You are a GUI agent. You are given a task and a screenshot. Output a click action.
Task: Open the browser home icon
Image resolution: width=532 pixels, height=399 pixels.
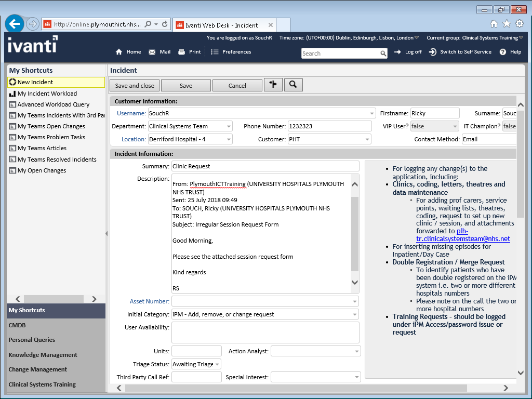(x=494, y=24)
